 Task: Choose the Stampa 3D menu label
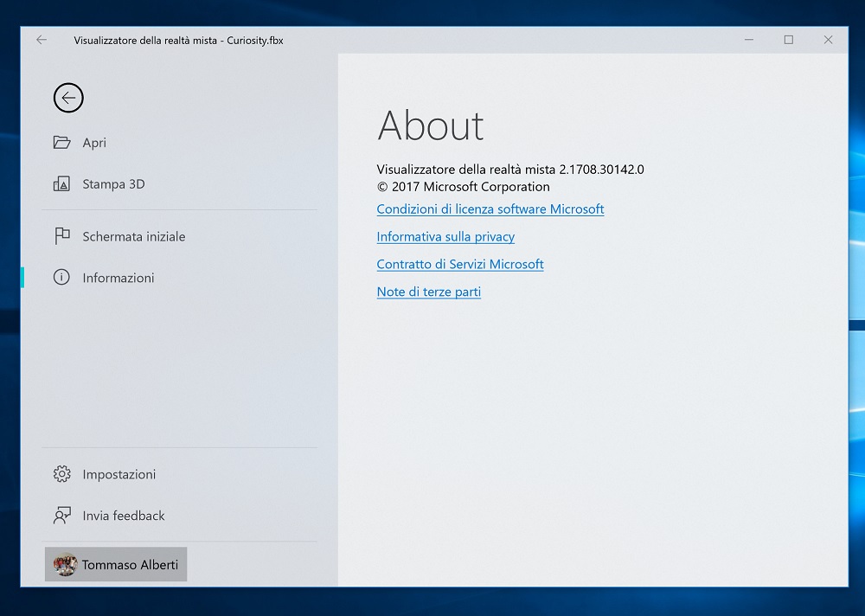click(x=113, y=184)
